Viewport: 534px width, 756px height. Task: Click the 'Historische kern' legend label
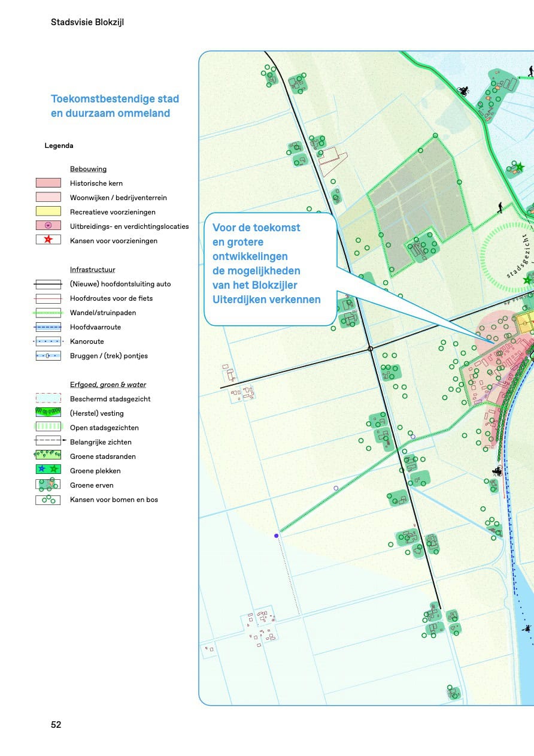96,183
